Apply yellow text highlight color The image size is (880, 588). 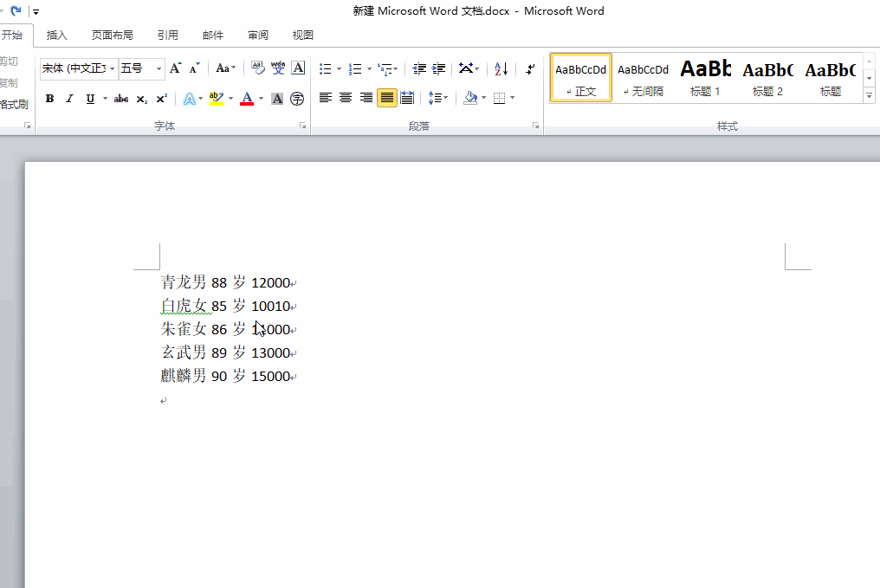(x=214, y=98)
